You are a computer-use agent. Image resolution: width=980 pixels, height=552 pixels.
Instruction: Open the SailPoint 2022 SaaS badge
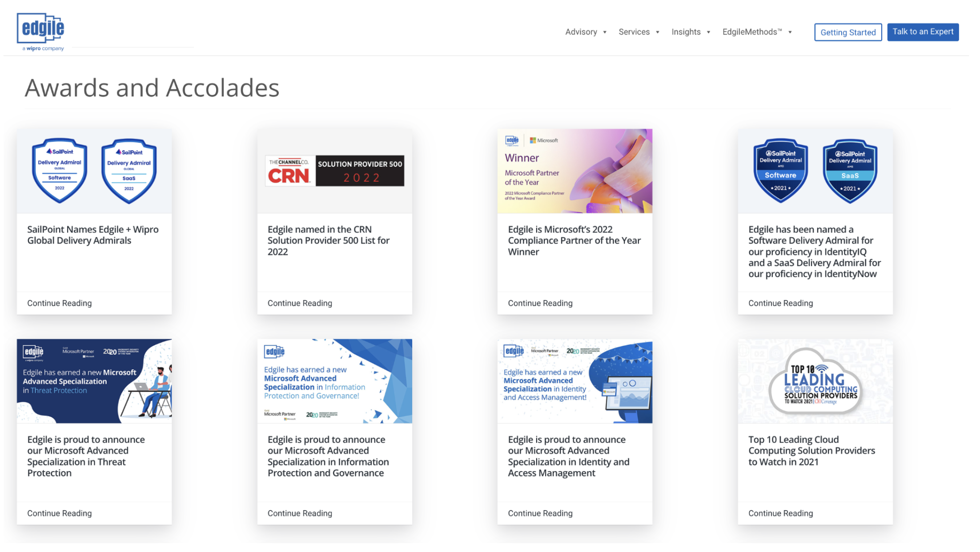click(129, 171)
